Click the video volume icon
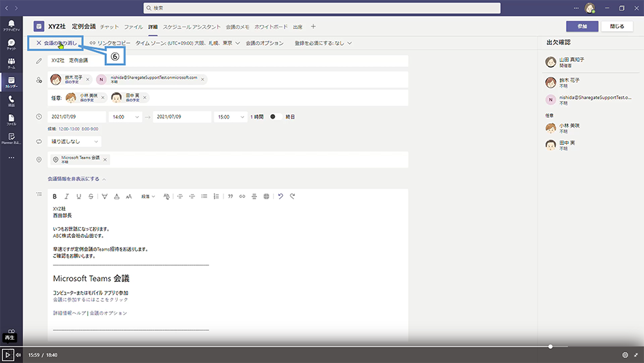This screenshot has width=644, height=363. click(x=19, y=355)
